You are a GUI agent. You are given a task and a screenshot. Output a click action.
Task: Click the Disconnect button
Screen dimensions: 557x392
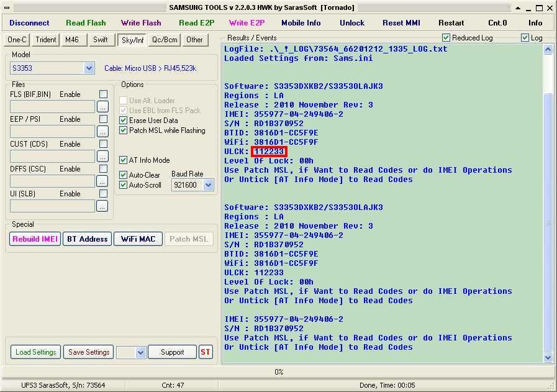coord(29,23)
